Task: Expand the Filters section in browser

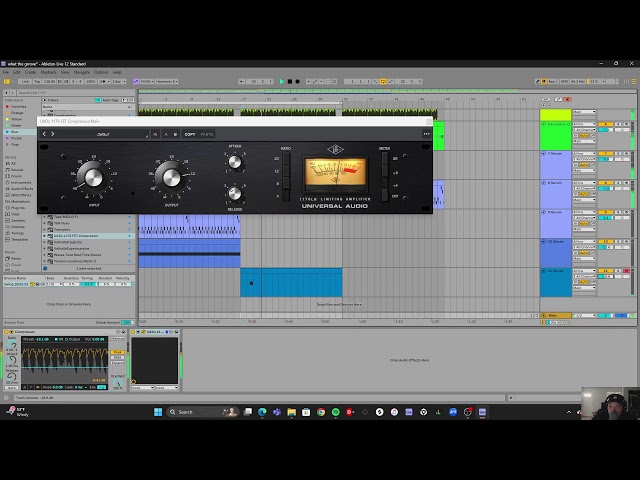Action: click(x=45, y=100)
